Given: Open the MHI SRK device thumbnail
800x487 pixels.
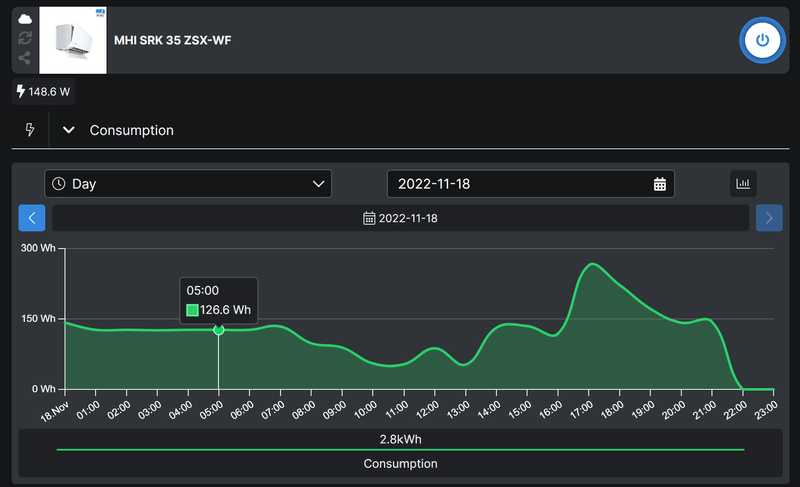Looking at the screenshot, I should (x=72, y=40).
